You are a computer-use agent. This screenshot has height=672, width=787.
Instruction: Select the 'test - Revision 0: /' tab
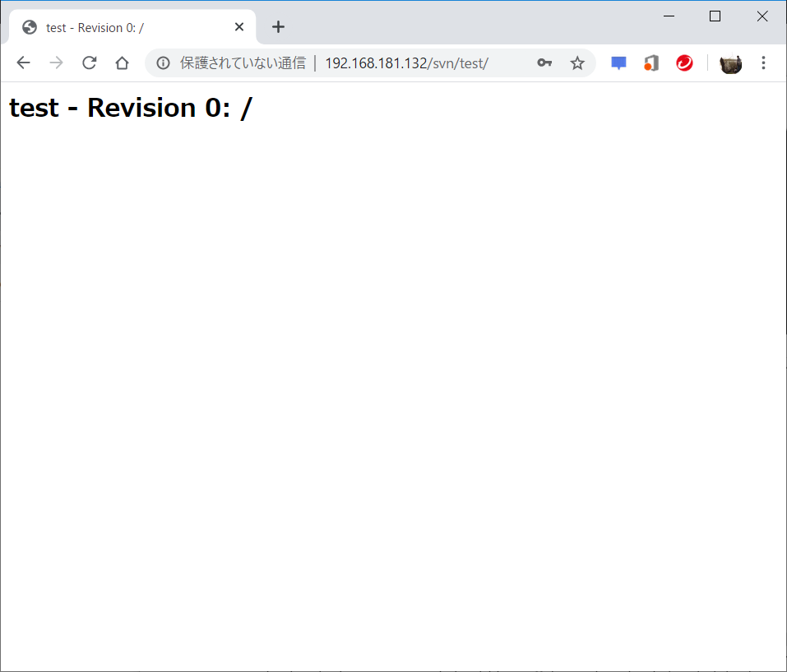132,27
